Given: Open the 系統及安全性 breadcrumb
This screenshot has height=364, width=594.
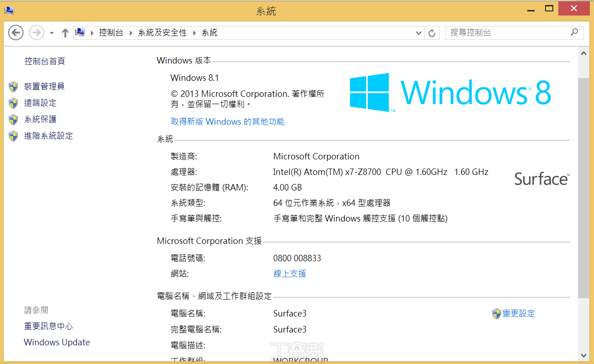Looking at the screenshot, I should pos(162,32).
